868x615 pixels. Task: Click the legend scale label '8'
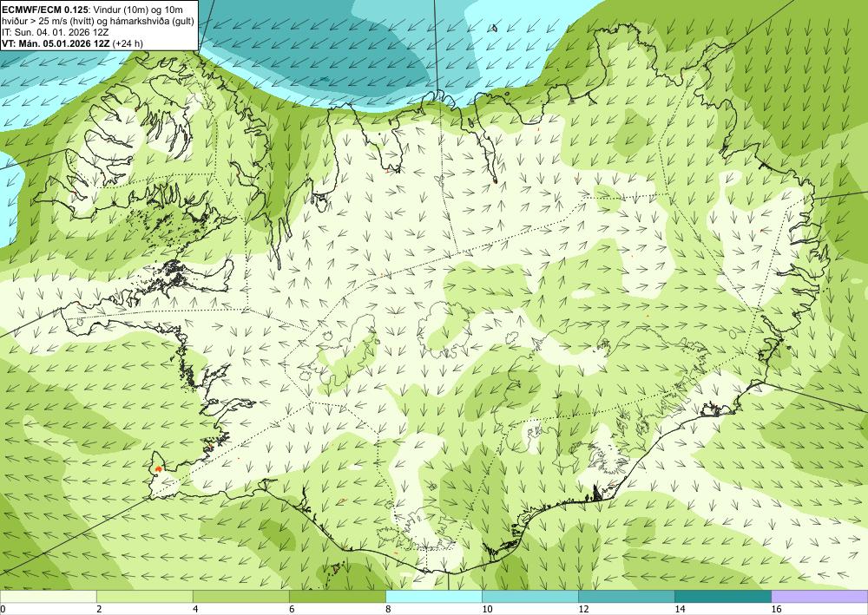[387, 610]
